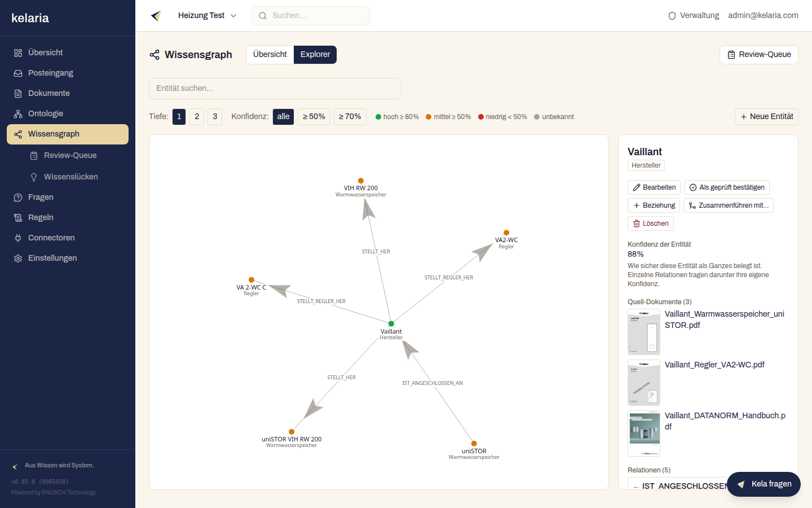The height and width of the screenshot is (508, 812).
Task: Open Posteingang inbox in sidebar
Action: point(68,73)
